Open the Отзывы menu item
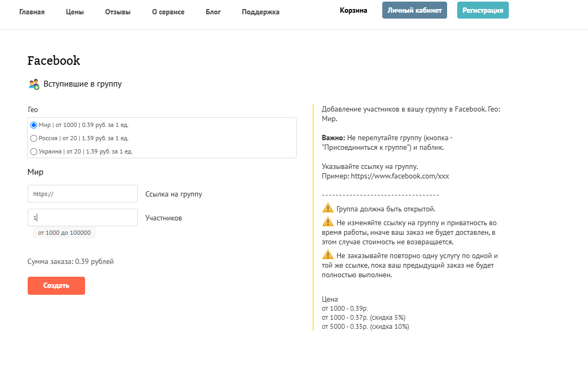This screenshot has width=588, height=367. 117,12
